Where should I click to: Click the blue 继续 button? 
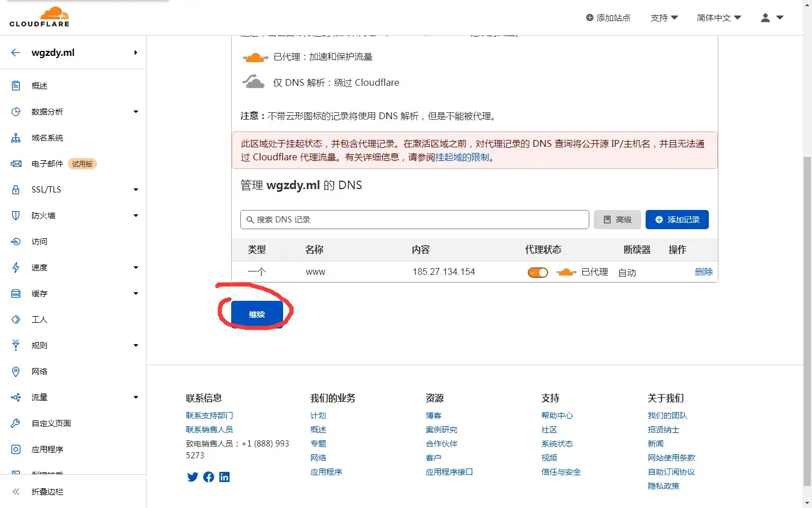(x=257, y=314)
